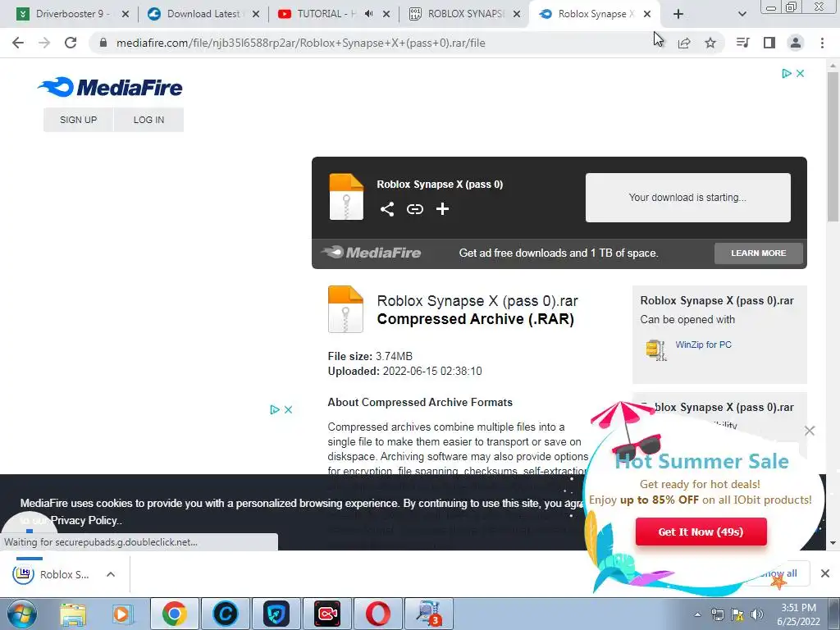Click the AdChoices icon beside left ad
This screenshot has height=630, width=840.
(x=275, y=410)
